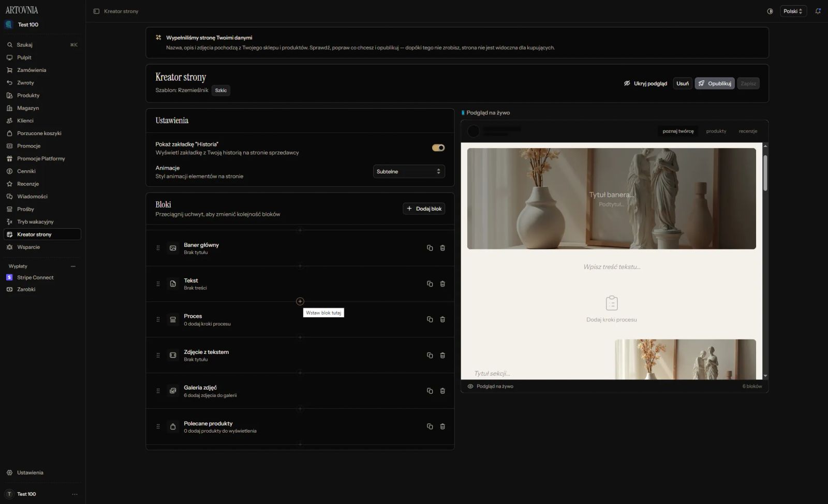
Task: Click the Szukaj search field
Action: 42,45
